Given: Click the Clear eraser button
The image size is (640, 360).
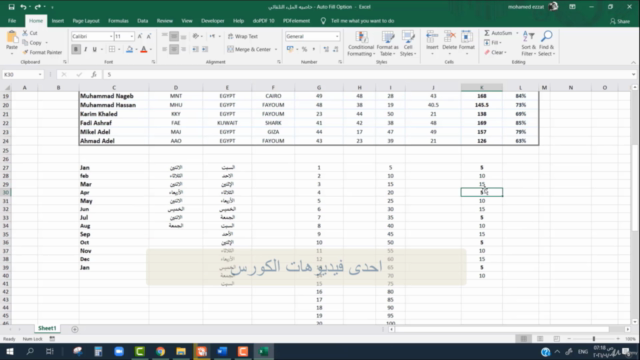Looking at the screenshot, I should point(495,52).
